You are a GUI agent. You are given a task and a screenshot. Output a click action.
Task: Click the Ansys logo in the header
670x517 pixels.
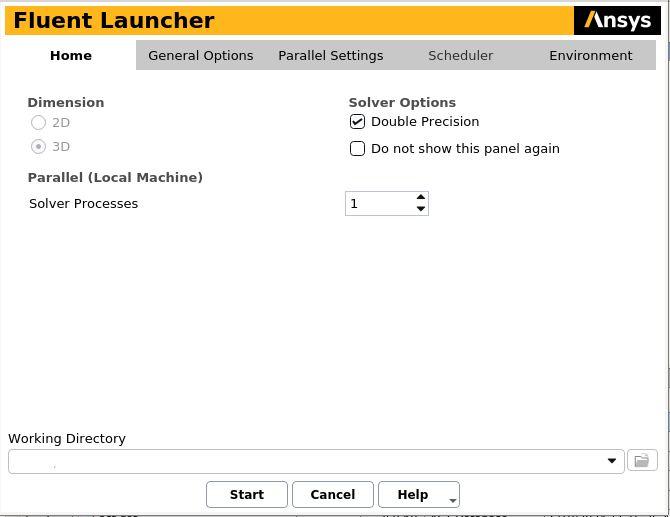(617, 20)
